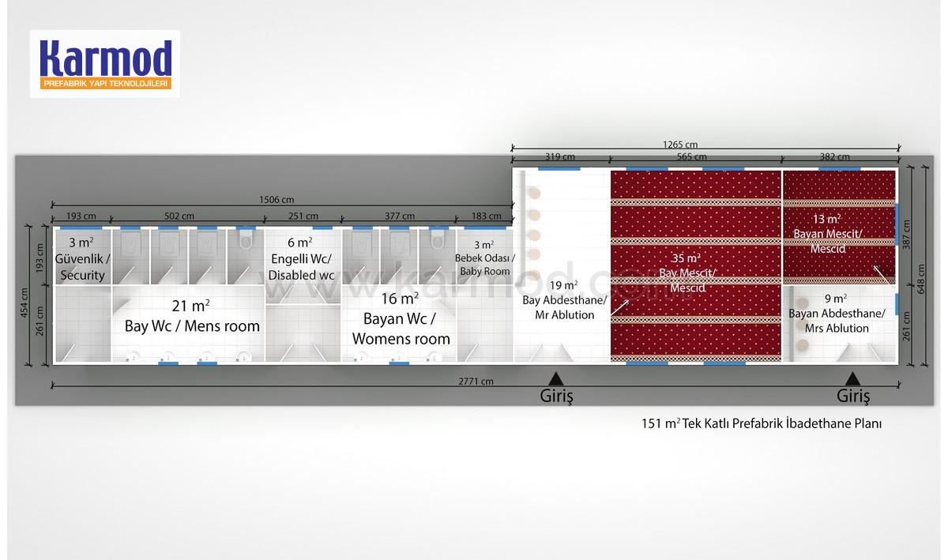Click the right Giriş entrance arrow
Image resolution: width=948 pixels, height=560 pixels.
852,378
